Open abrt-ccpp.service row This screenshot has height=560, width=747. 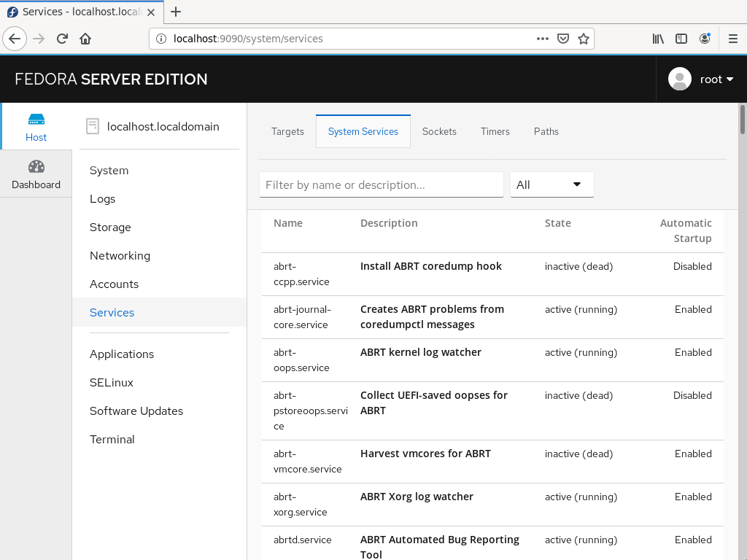(x=492, y=274)
